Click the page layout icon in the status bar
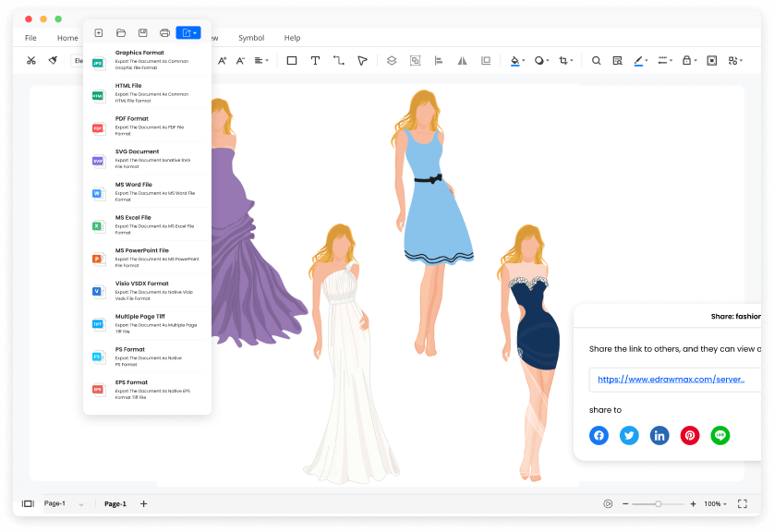774x532 pixels. (28, 504)
